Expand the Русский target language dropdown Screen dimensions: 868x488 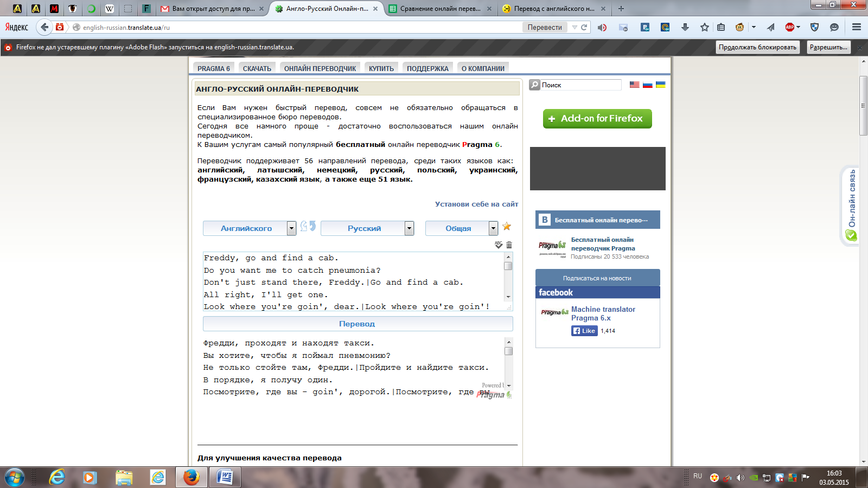pyautogui.click(x=409, y=228)
